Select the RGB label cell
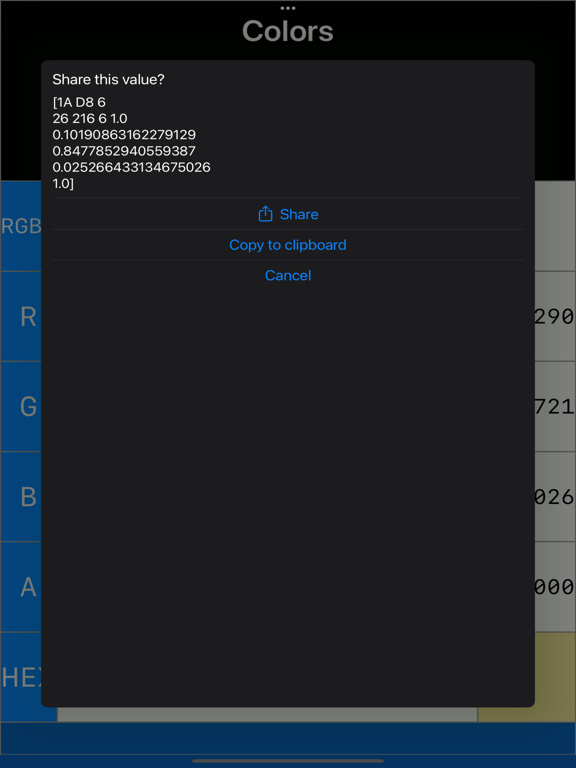The height and width of the screenshot is (768, 576). [x=21, y=226]
